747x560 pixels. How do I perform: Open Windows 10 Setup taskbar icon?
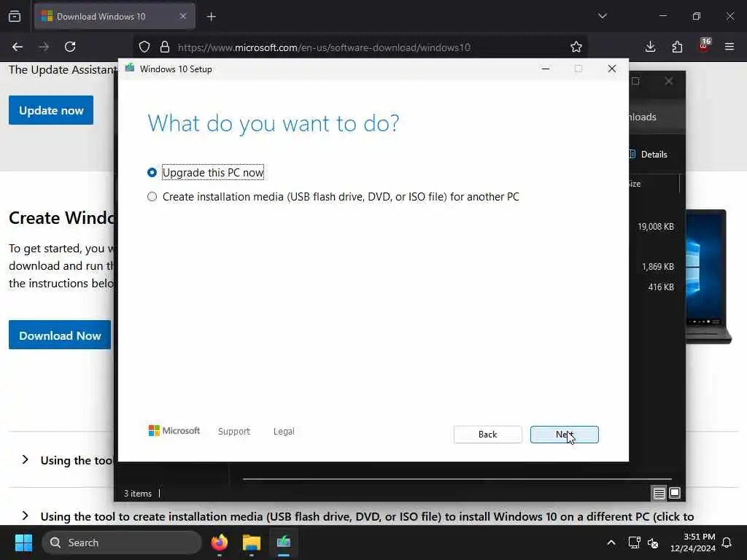[284, 542]
